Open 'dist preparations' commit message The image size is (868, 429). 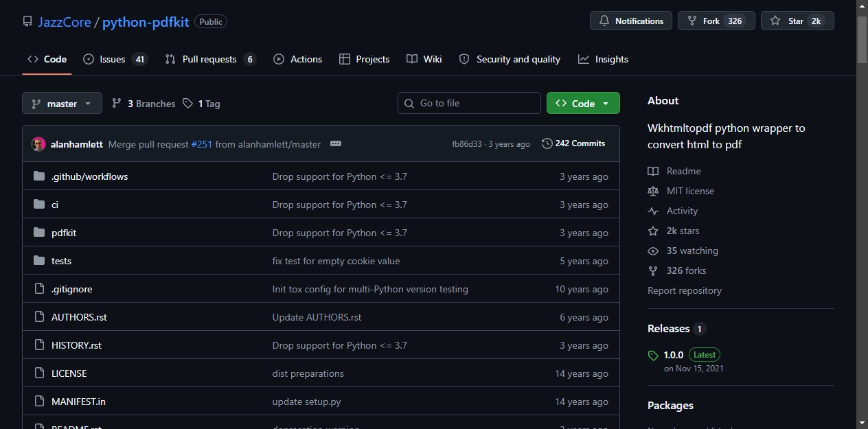(x=308, y=373)
